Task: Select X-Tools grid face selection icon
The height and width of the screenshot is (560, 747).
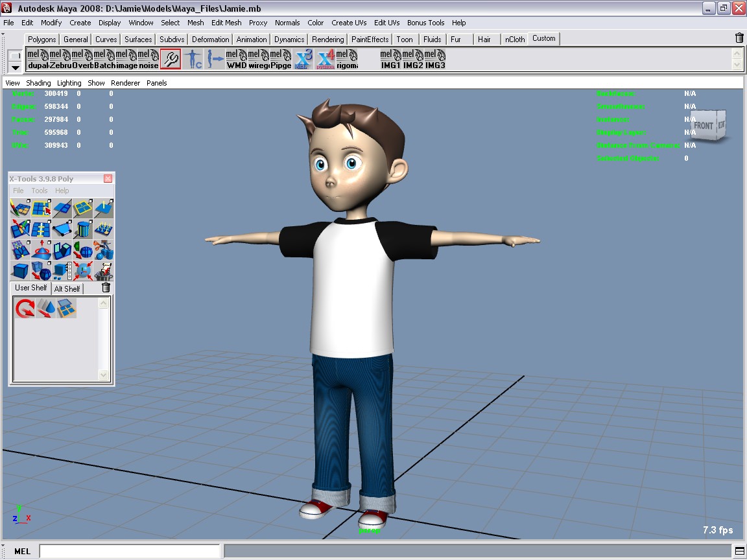Action: pyautogui.click(x=41, y=209)
